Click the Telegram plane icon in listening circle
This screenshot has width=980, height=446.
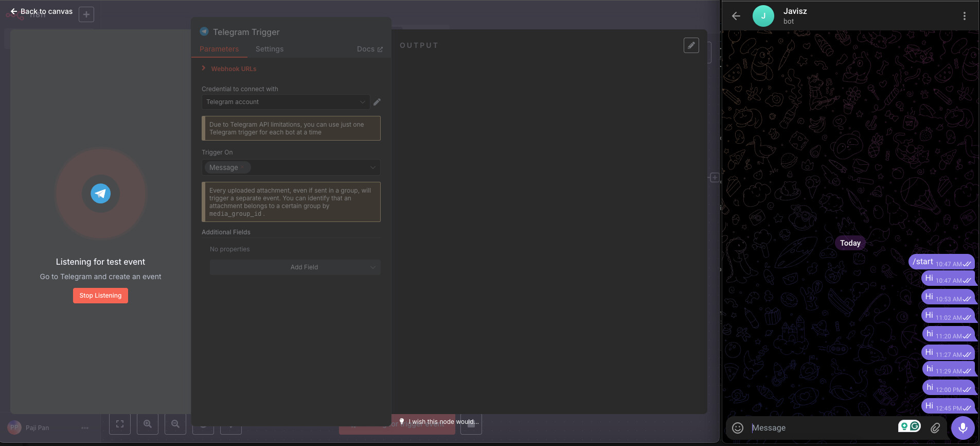101,194
